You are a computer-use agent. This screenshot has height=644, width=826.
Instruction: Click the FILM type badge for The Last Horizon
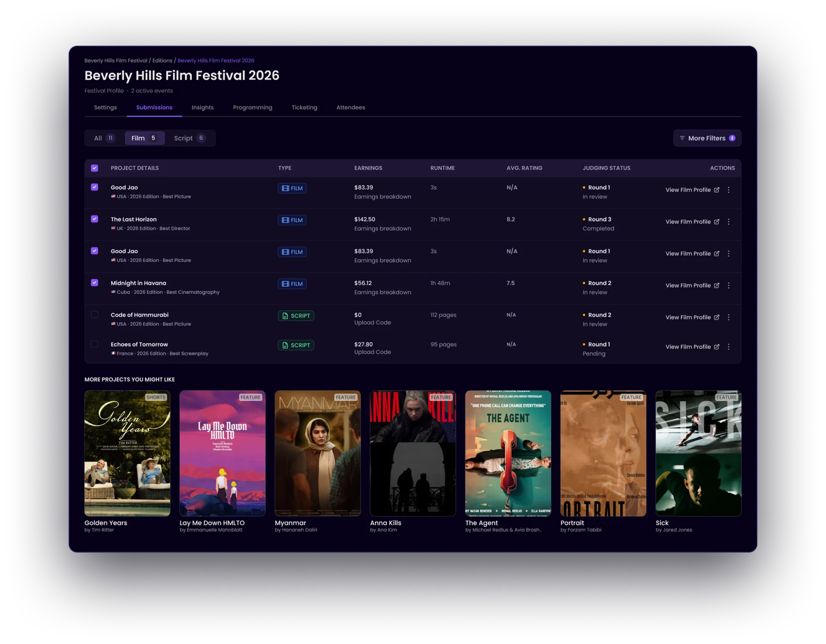coord(292,220)
